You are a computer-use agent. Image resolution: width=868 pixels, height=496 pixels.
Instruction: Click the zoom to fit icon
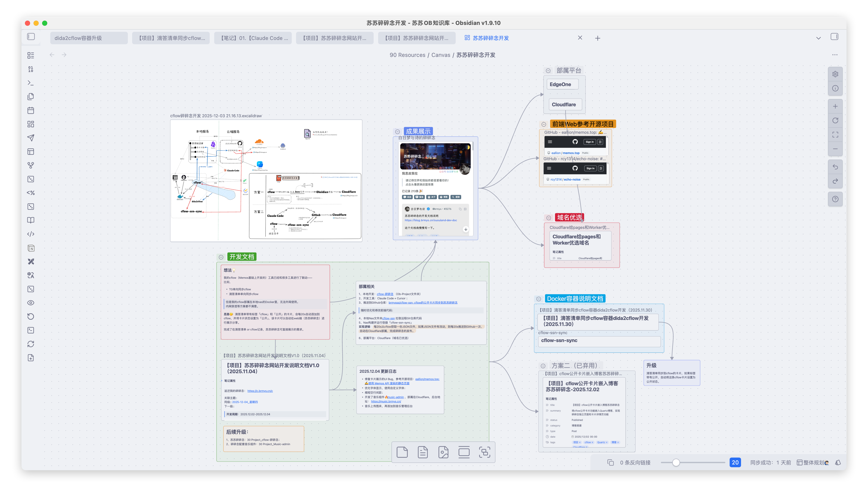(835, 135)
